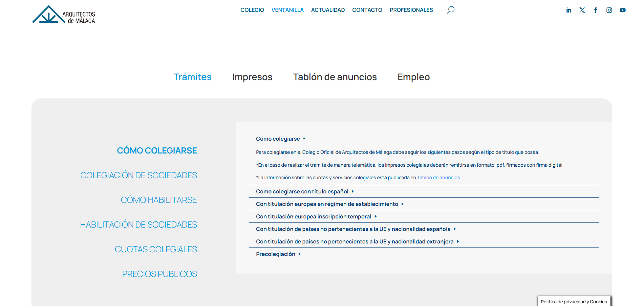Expand 'Cómo colegiarse con título español'
This screenshot has height=306, width=644.
304,191
